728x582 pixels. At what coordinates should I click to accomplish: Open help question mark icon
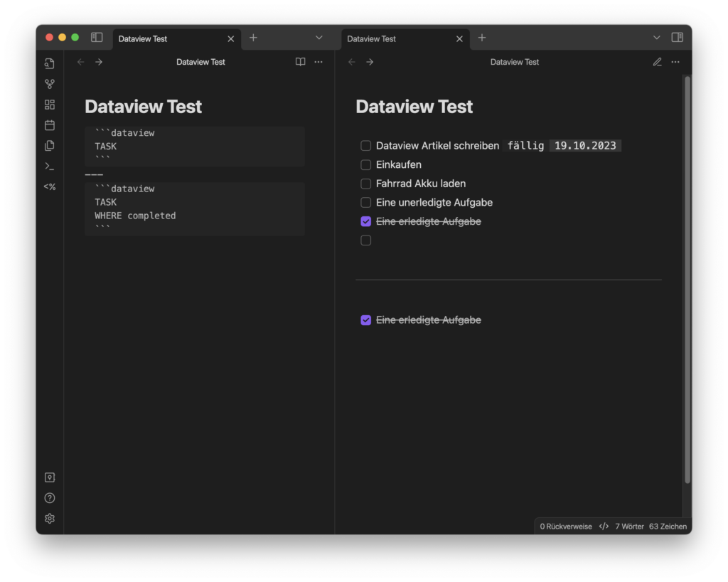[x=50, y=498]
